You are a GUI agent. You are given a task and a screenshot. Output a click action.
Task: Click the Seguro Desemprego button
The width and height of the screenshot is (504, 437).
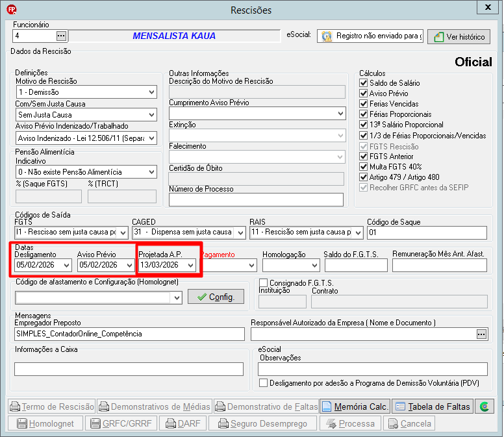click(262, 423)
